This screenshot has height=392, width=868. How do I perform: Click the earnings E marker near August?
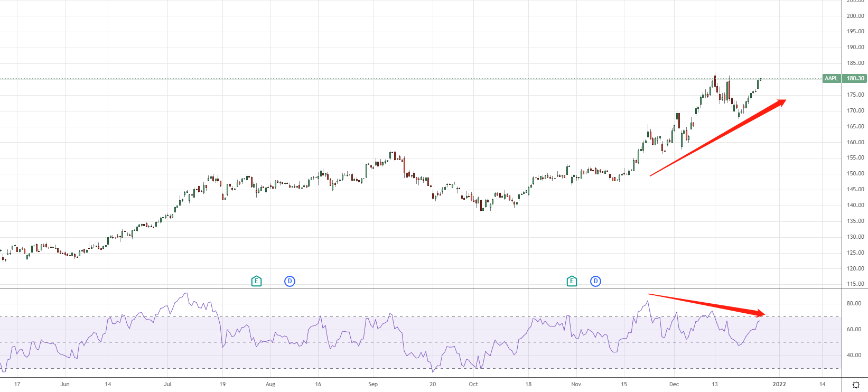tap(256, 281)
